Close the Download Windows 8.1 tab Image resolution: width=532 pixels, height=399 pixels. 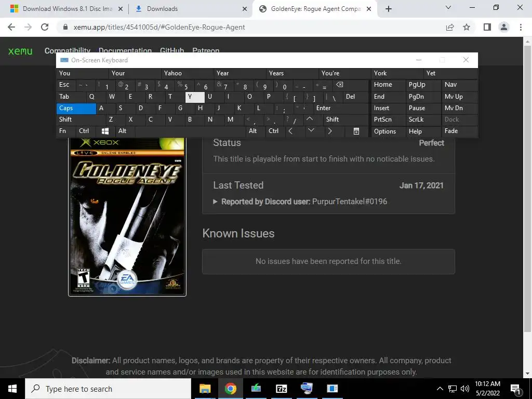121,9
